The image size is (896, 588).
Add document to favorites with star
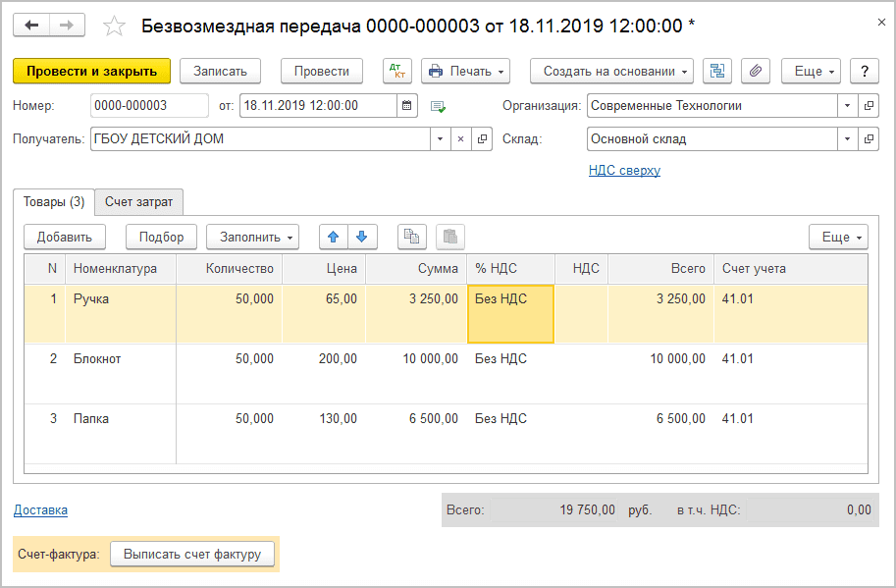click(x=114, y=27)
